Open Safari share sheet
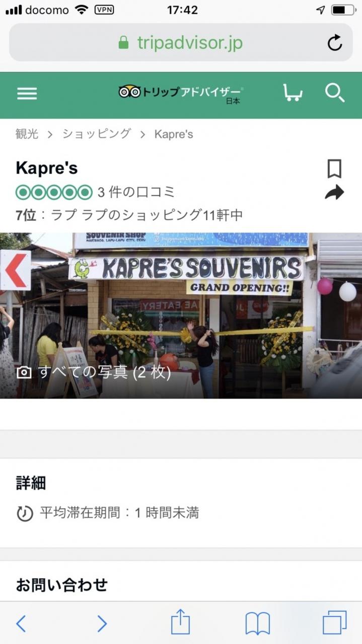Screen dimensions: 362x644 (180, 623)
